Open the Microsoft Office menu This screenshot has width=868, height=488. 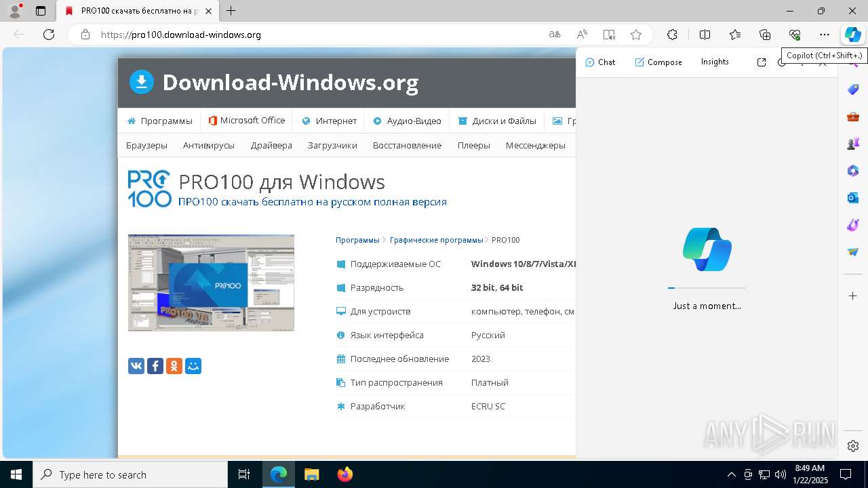pyautogui.click(x=247, y=121)
